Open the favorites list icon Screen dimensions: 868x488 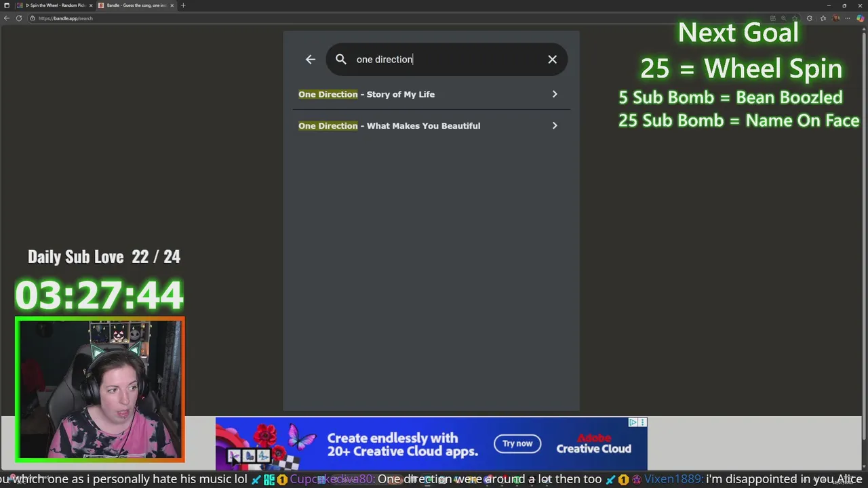pyautogui.click(x=823, y=18)
